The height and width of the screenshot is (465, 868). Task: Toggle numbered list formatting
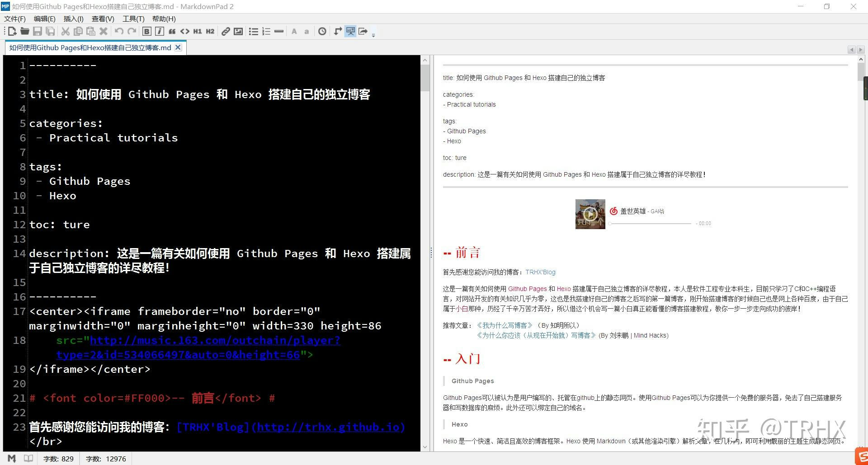[266, 31]
